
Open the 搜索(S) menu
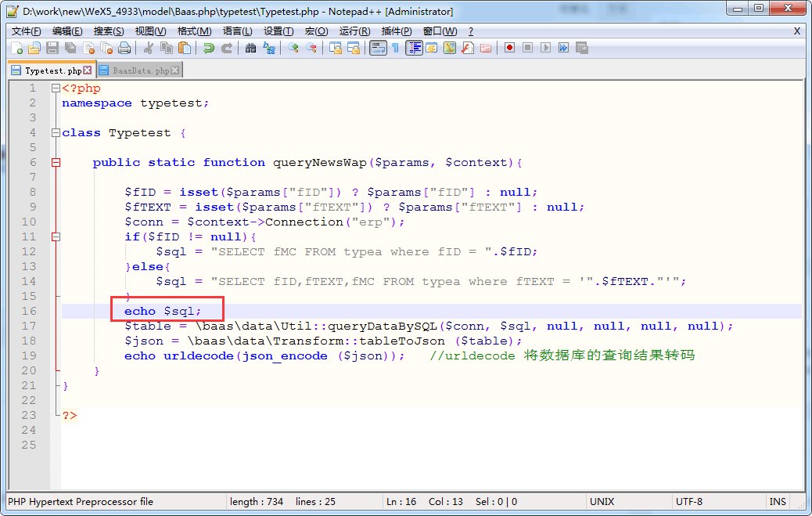click(109, 31)
